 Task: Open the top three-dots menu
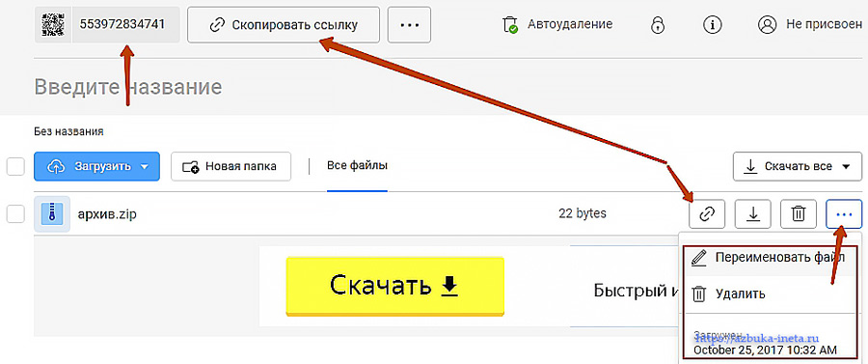[x=409, y=25]
